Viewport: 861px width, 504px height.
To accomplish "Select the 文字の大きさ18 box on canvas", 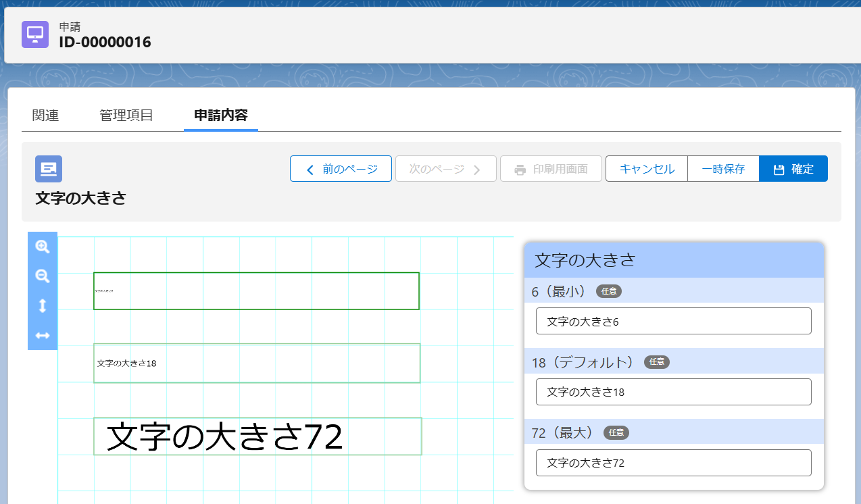I will 257,363.
